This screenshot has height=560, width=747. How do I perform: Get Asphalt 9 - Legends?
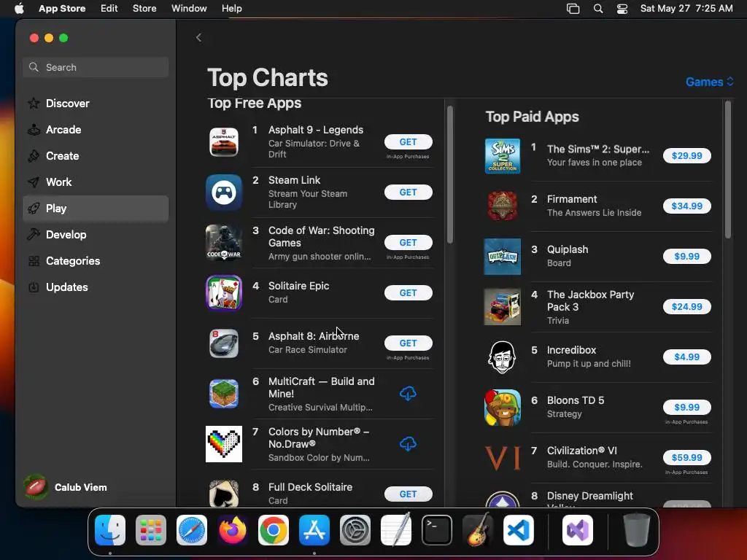(409, 142)
